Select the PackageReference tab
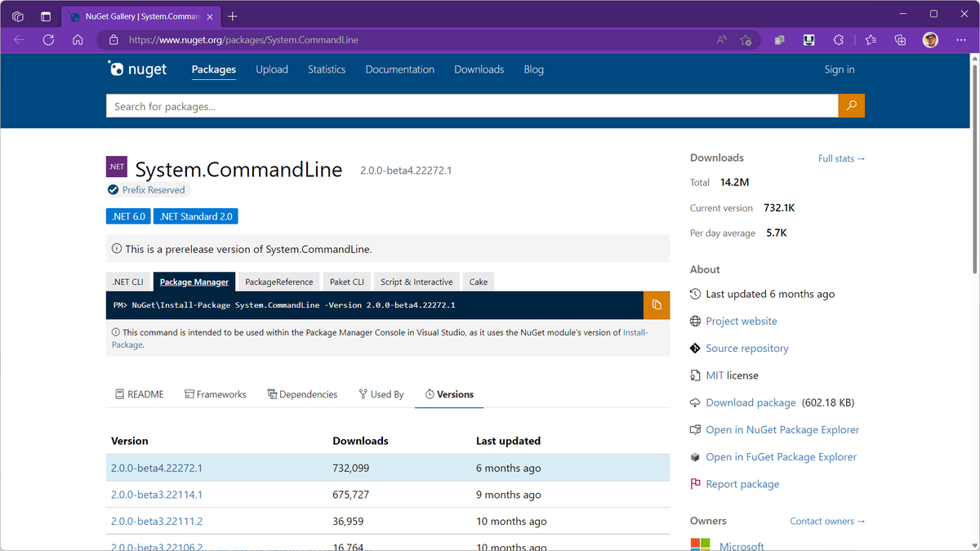This screenshot has width=980, height=551. pyautogui.click(x=279, y=282)
